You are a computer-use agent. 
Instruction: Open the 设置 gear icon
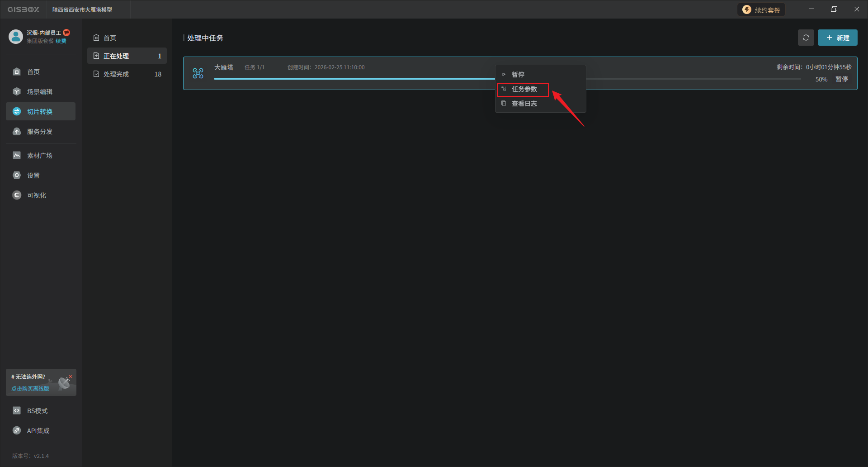click(x=17, y=176)
